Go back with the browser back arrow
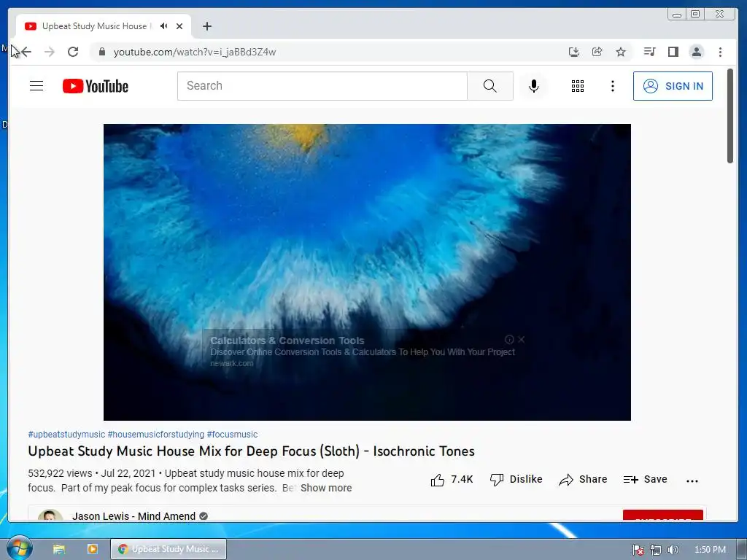747x560 pixels. click(26, 52)
